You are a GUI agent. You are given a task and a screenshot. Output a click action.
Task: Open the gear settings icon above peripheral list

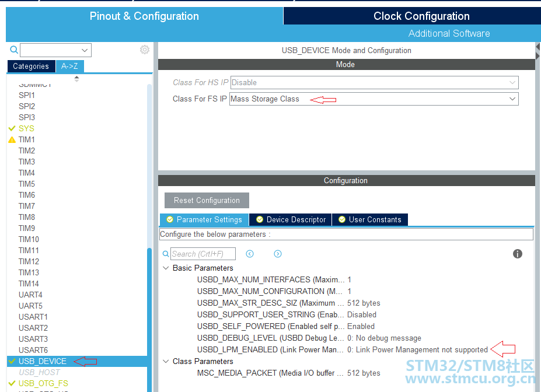145,50
